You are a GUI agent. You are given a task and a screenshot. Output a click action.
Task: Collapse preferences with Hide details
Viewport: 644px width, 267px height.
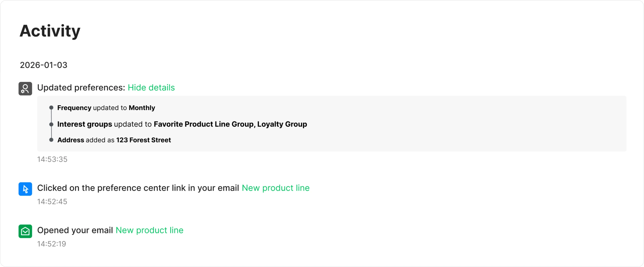point(151,88)
